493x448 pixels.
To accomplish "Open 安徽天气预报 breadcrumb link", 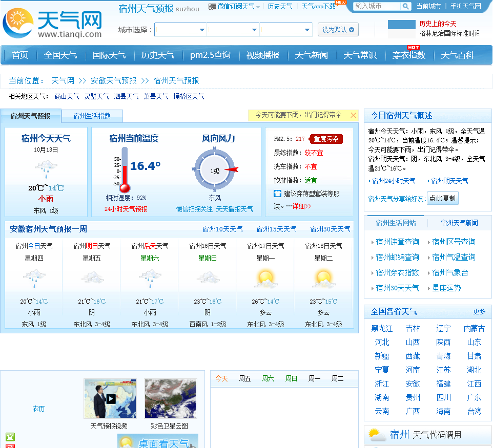I will pyautogui.click(x=113, y=81).
